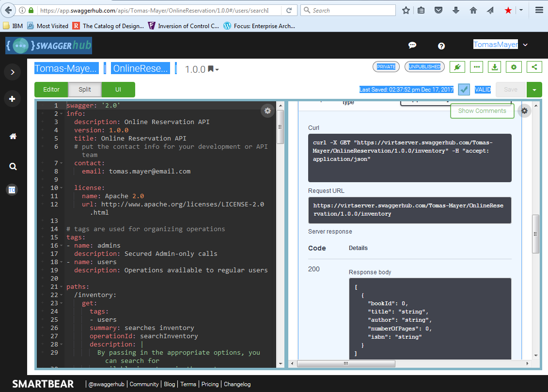
Task: Click the VALID checkmark box
Action: pyautogui.click(x=464, y=90)
